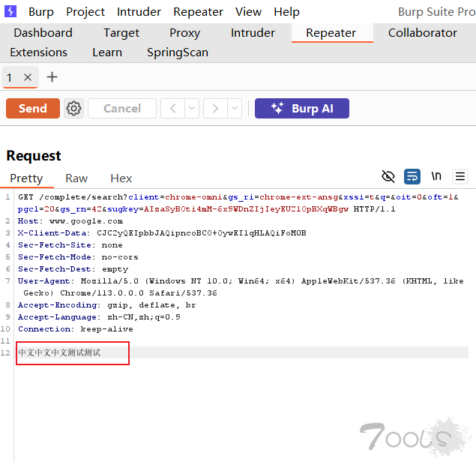476x462 pixels.
Task: Expand the forward history dropdown
Action: [x=235, y=109]
